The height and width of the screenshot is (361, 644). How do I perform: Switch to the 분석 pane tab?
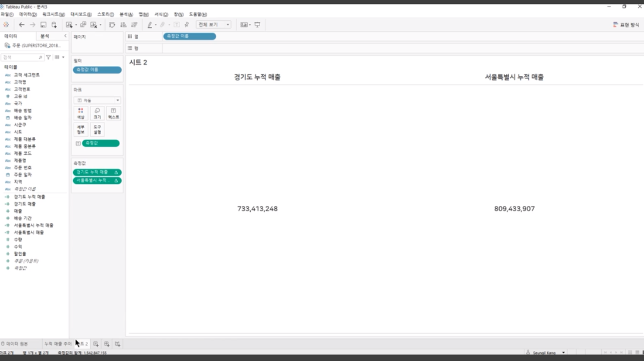(x=45, y=36)
